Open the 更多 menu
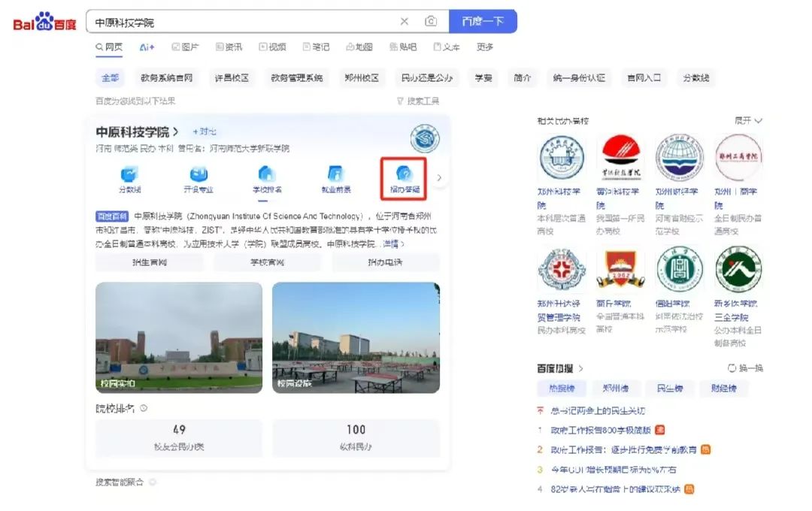The image size is (812, 511). pyautogui.click(x=485, y=47)
